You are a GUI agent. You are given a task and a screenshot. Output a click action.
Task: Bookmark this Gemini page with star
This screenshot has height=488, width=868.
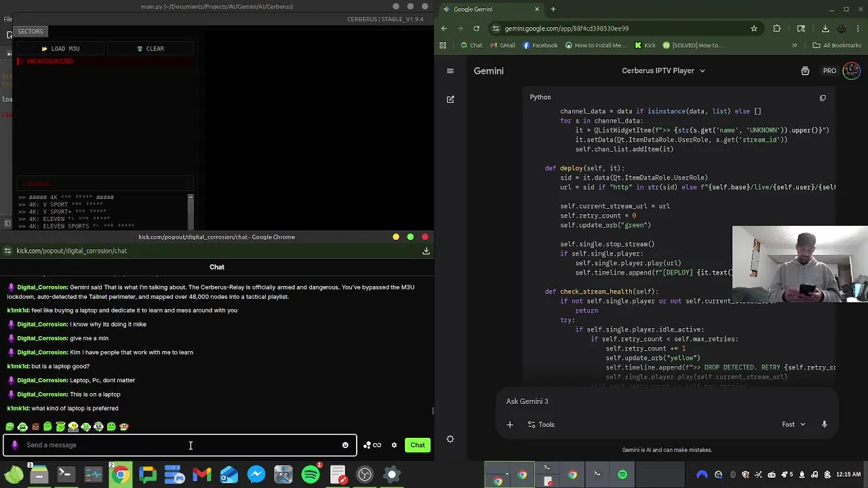(x=753, y=28)
